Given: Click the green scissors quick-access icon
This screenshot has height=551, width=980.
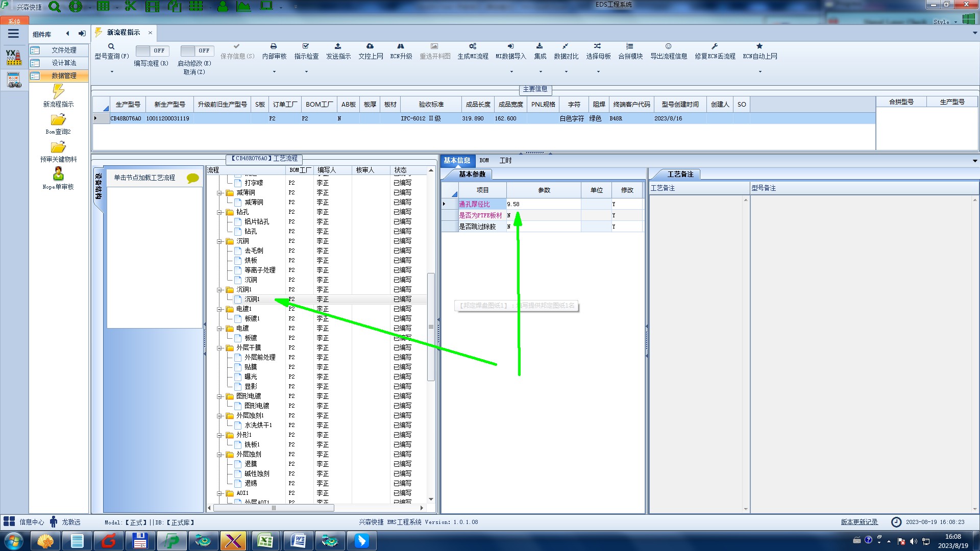Looking at the screenshot, I should click(x=131, y=7).
